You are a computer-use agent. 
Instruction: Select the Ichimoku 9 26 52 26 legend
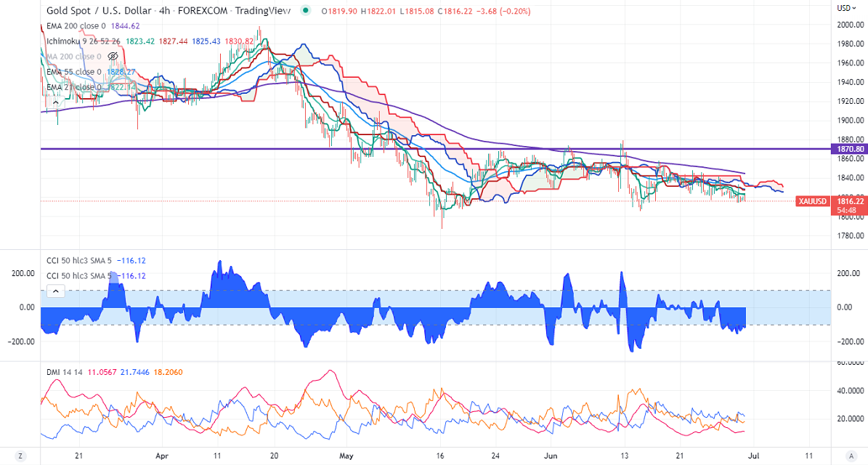[x=84, y=41]
